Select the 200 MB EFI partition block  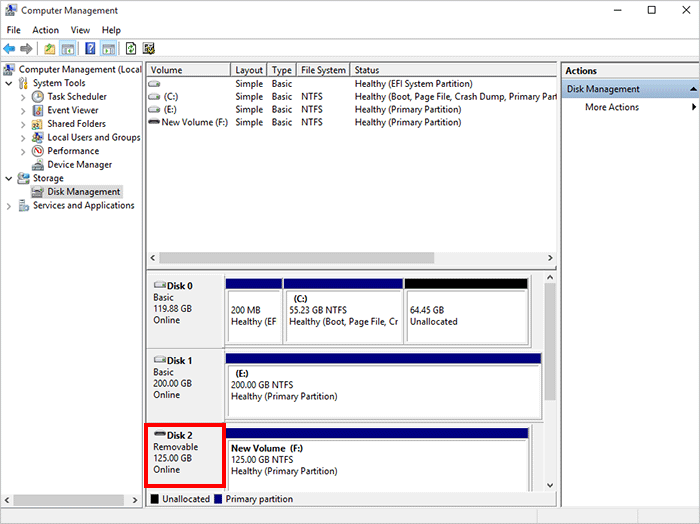[x=254, y=312]
